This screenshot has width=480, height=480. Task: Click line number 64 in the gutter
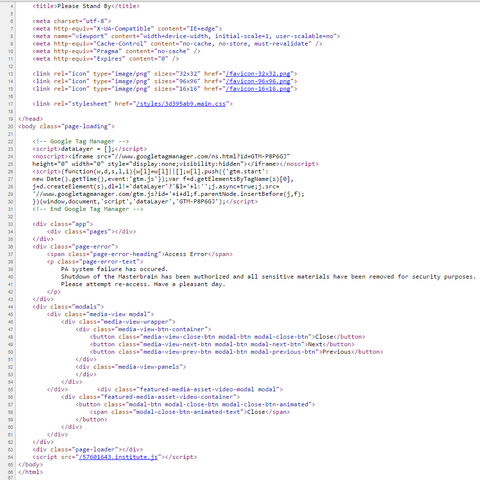point(11,457)
